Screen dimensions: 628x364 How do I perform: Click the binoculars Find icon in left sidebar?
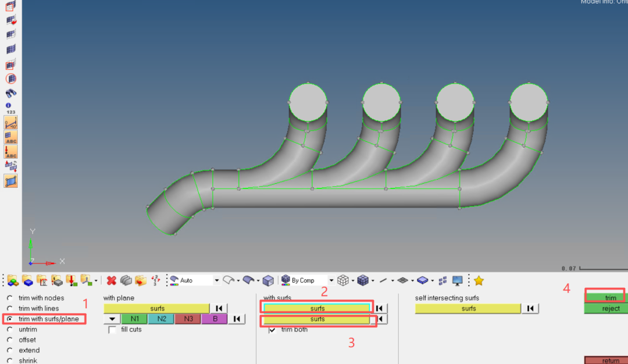click(11, 93)
